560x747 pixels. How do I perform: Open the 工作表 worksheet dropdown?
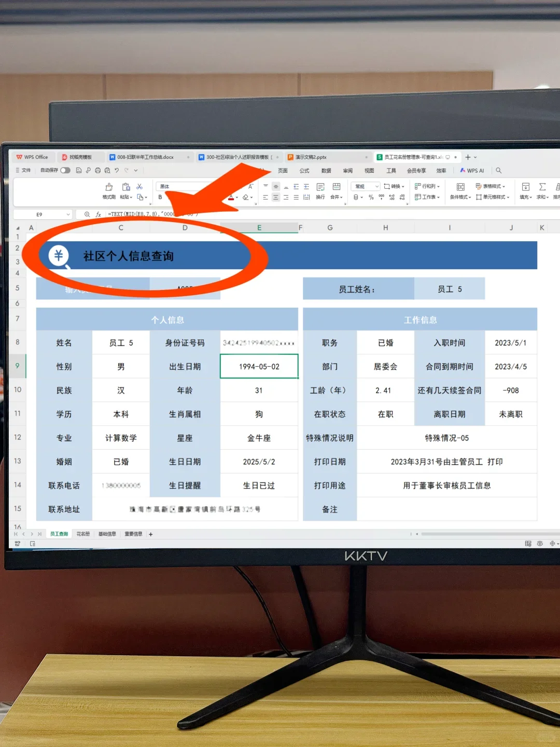coord(427,197)
